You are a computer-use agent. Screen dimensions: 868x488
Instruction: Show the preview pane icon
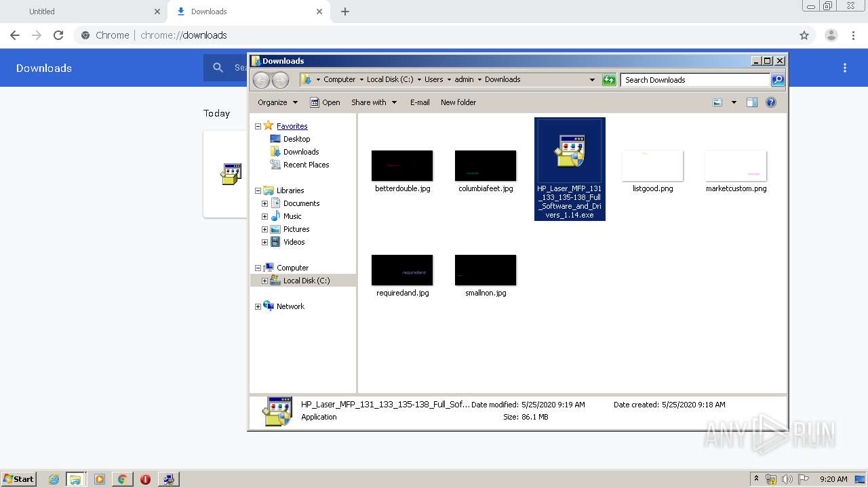pos(751,102)
